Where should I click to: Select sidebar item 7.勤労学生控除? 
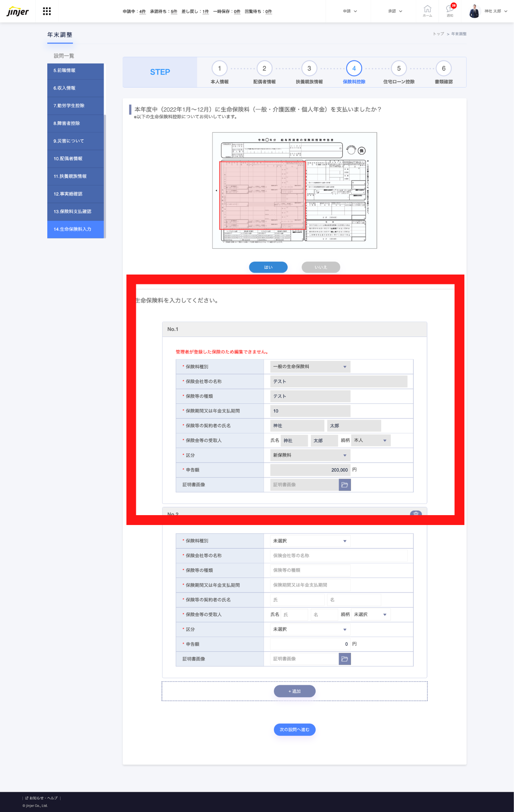click(76, 106)
